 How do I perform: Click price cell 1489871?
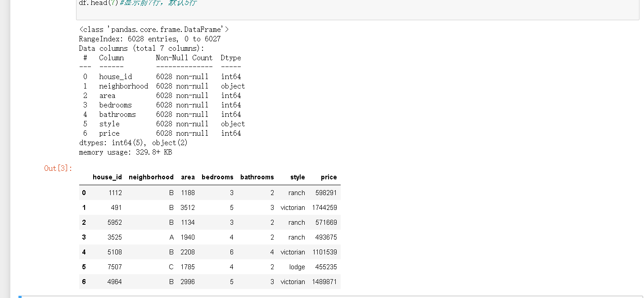[324, 282]
